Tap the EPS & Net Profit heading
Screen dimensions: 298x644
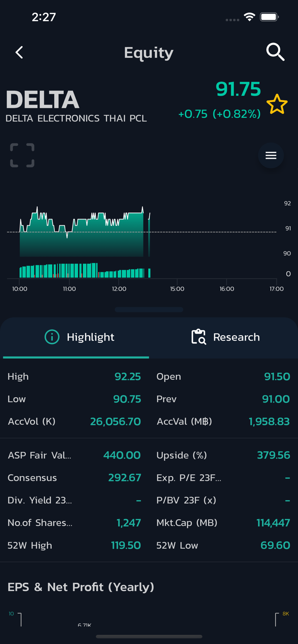81,587
